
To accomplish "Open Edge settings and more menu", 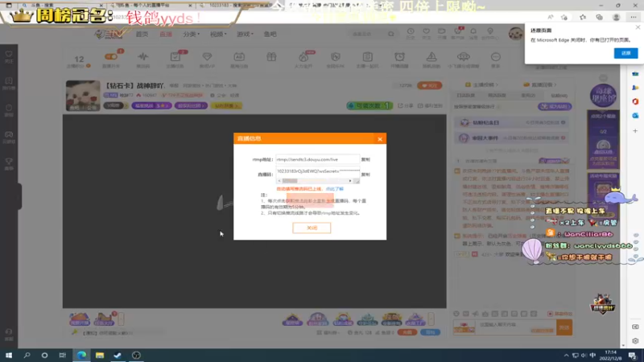I will [634, 17].
